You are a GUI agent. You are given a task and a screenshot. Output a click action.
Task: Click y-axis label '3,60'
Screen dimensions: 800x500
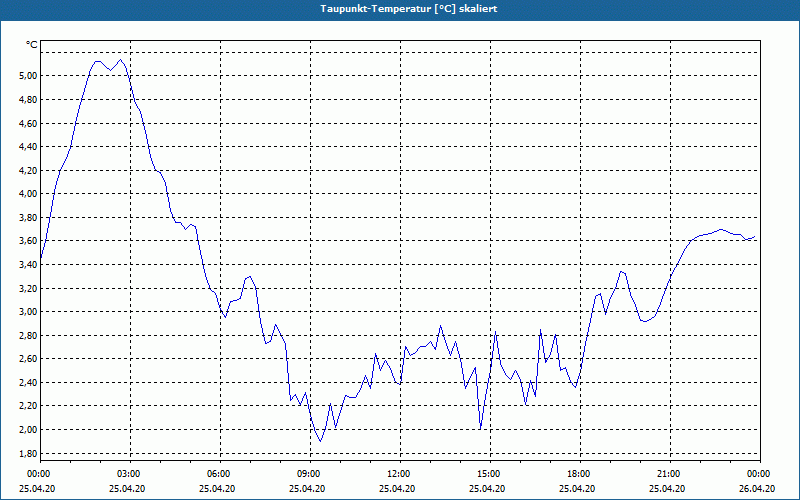(x=28, y=241)
